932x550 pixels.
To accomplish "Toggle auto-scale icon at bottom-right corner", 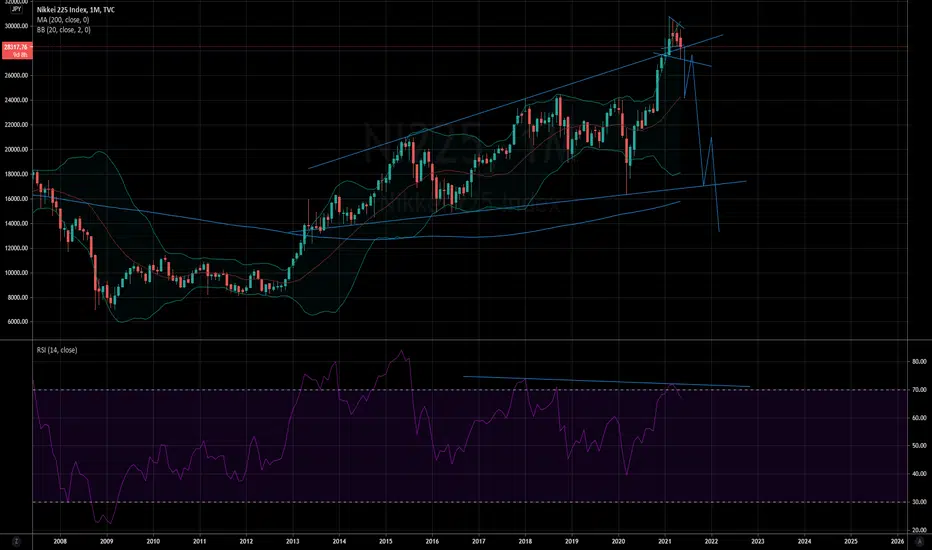I will coord(920,542).
